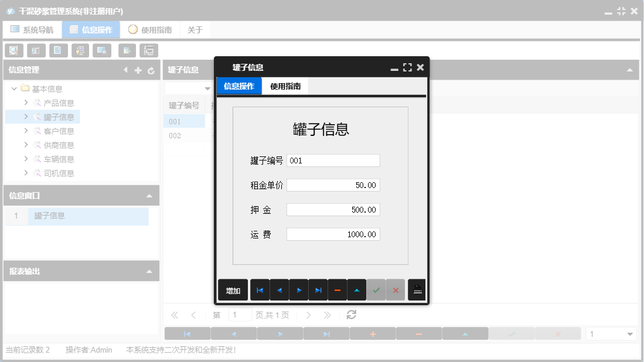The width and height of the screenshot is (644, 362).
Task: Click the 增加 button to add a record
Action: click(x=233, y=289)
